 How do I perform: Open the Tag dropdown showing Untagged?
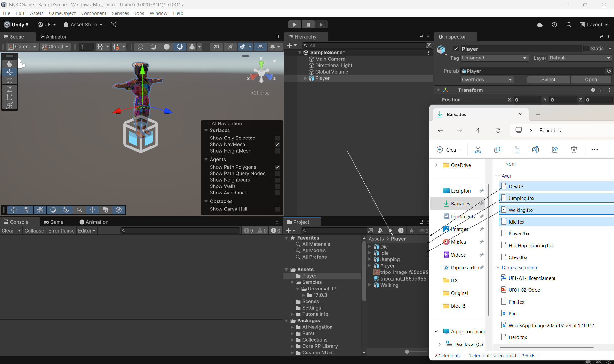tap(494, 58)
